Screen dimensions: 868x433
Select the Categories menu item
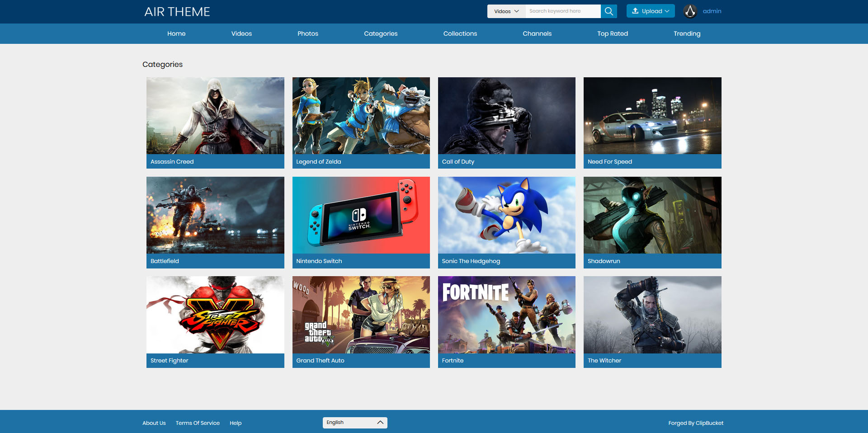(x=381, y=33)
